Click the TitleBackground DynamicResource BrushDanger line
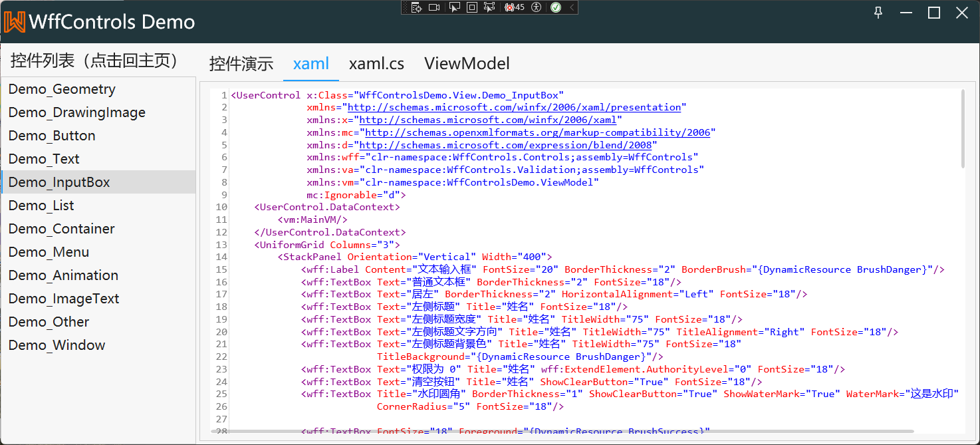 pyautogui.click(x=521, y=357)
